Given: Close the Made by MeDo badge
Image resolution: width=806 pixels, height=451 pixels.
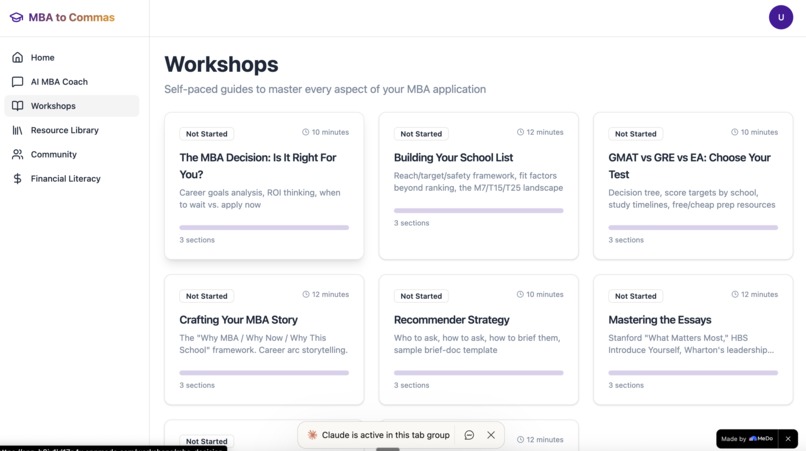Looking at the screenshot, I should click(x=788, y=439).
